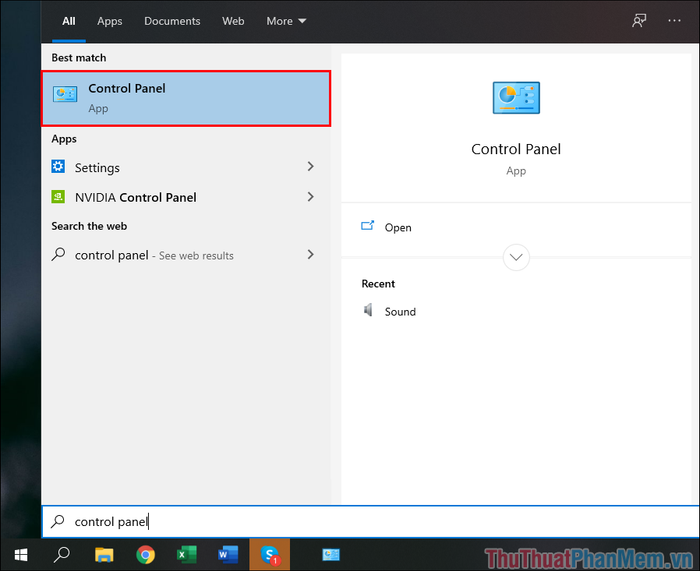Click the 'control panel - See web results' entry

pyautogui.click(x=186, y=255)
